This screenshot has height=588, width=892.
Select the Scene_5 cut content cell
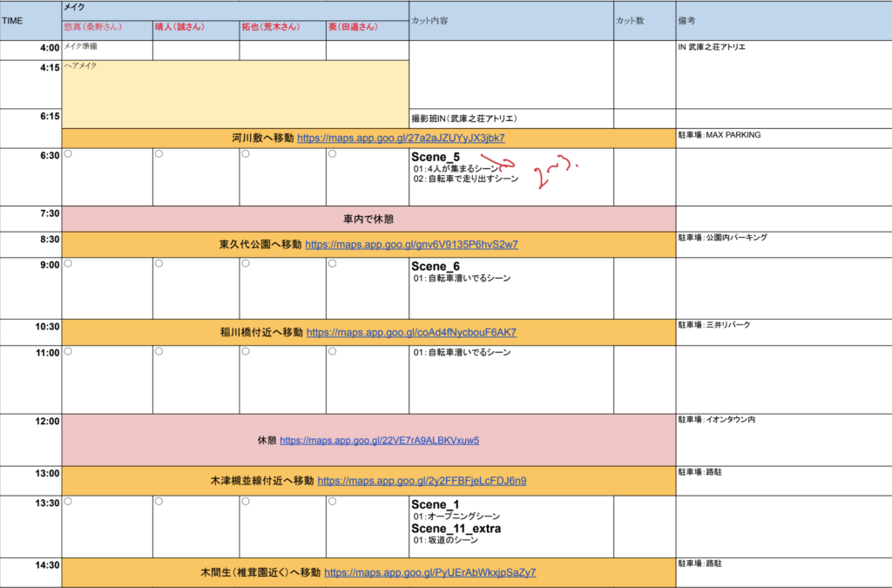click(510, 176)
